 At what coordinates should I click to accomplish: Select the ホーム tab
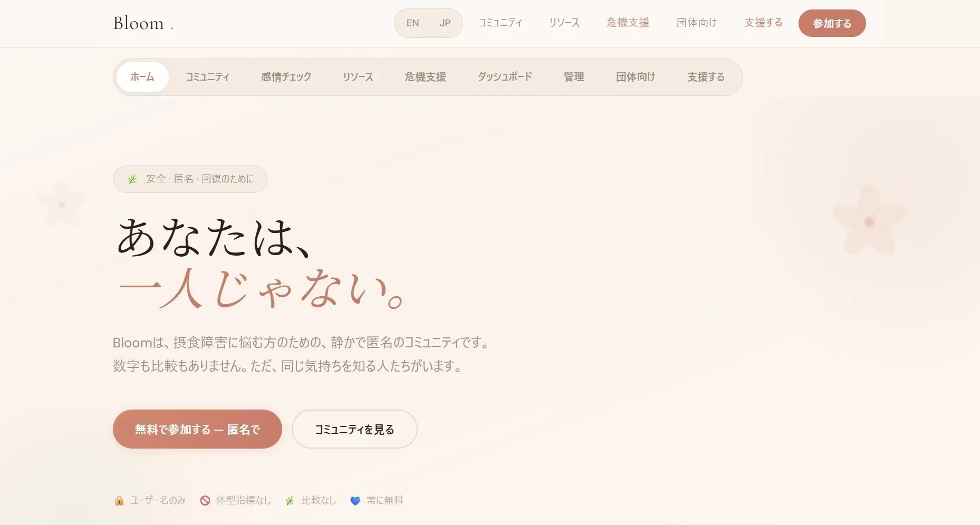[x=142, y=77]
